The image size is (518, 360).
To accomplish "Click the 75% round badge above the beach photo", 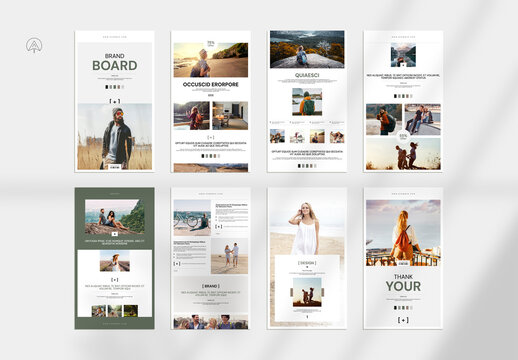I will [x=211, y=44].
